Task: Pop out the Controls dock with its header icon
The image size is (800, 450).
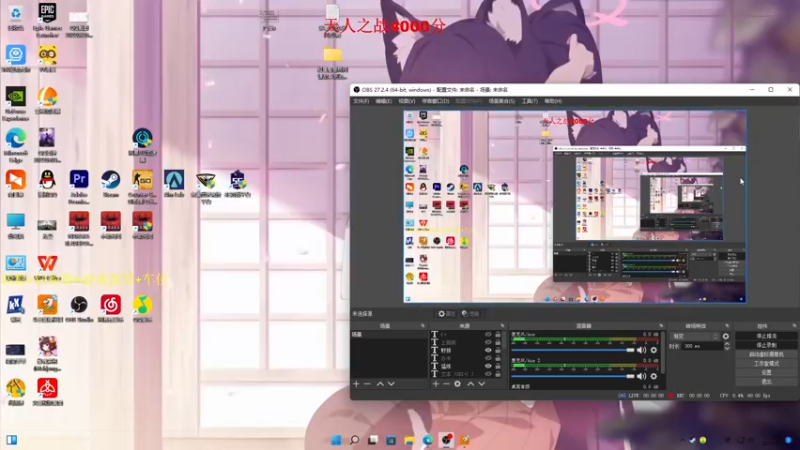Action: [794, 326]
